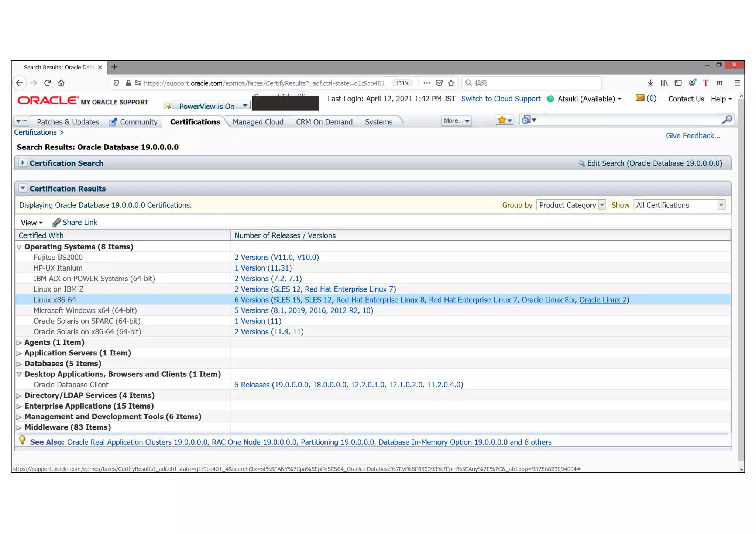This screenshot has width=756, height=534.
Task: Close the Search Results browser tab
Action: (x=100, y=67)
